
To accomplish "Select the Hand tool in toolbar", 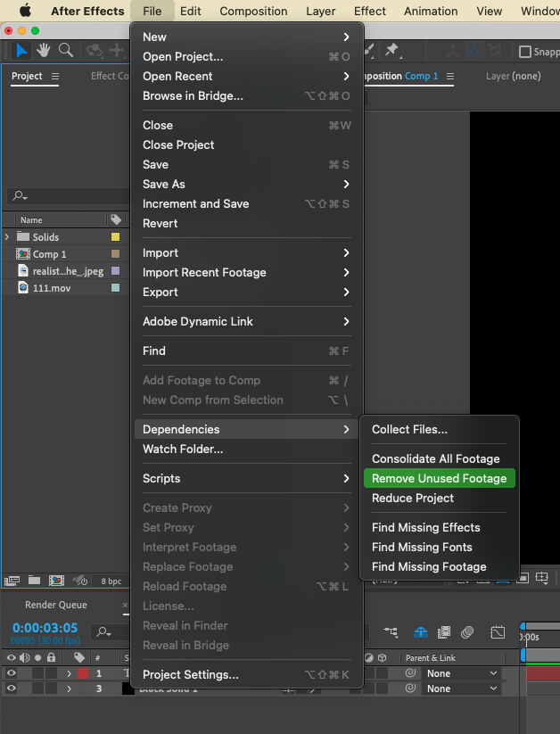I will point(44,50).
